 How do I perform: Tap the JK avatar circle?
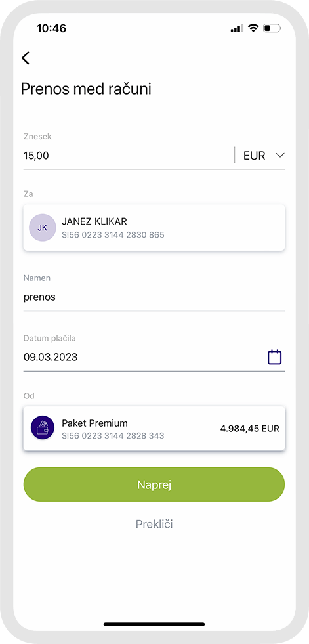point(43,228)
